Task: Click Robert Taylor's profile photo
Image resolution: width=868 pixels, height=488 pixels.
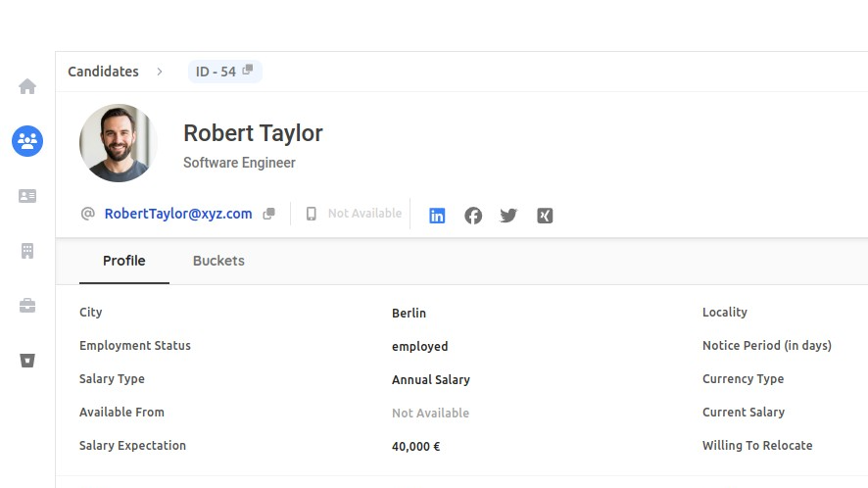Action: coord(119,143)
